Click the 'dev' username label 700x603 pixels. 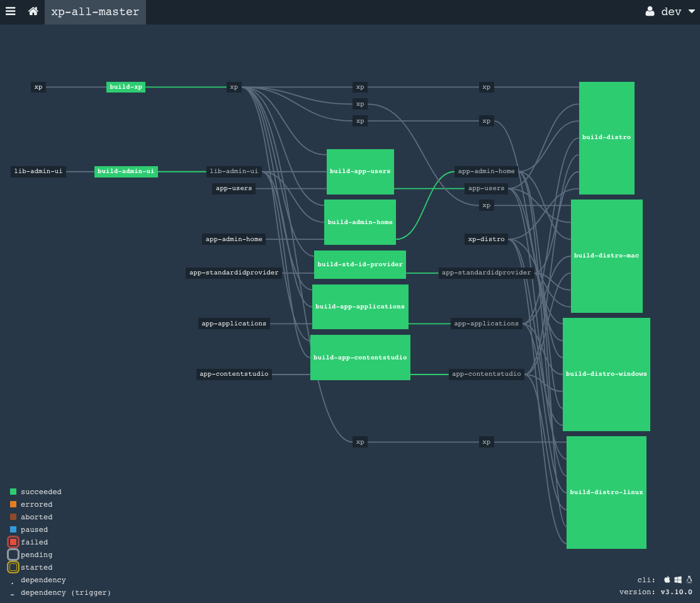(x=671, y=11)
